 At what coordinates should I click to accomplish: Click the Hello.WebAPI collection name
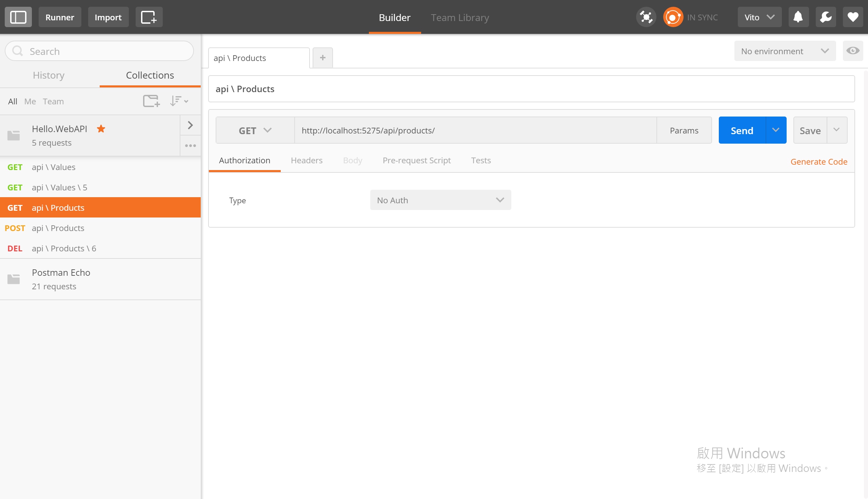59,129
